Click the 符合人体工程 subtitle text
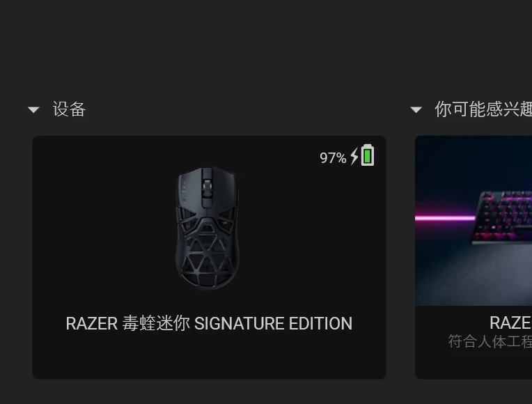The height and width of the screenshot is (404, 532). pyautogui.click(x=490, y=341)
